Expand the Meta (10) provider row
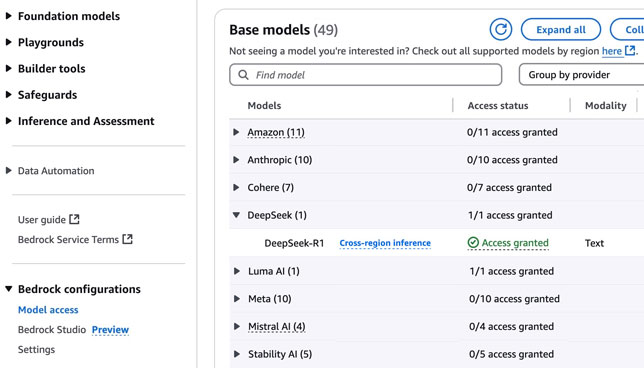The width and height of the screenshot is (644, 368). [237, 299]
